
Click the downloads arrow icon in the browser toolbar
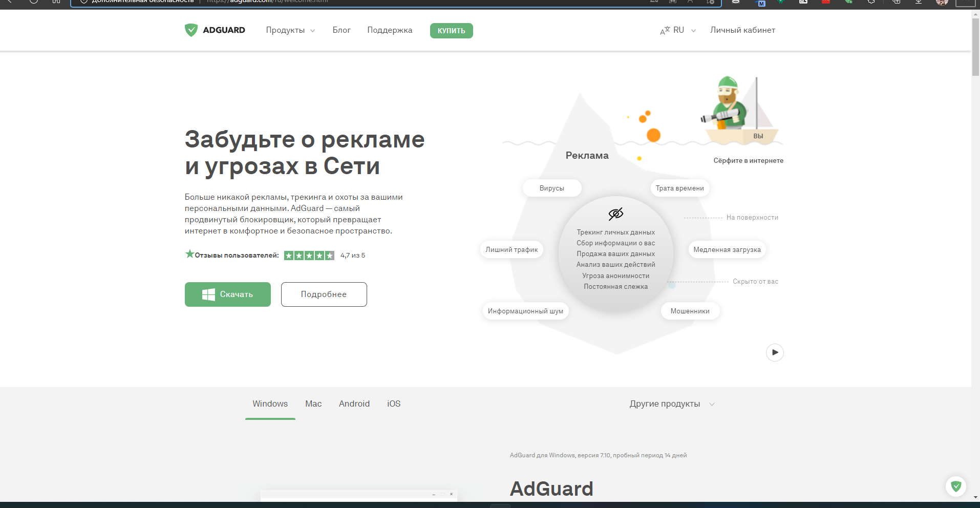tap(919, 3)
